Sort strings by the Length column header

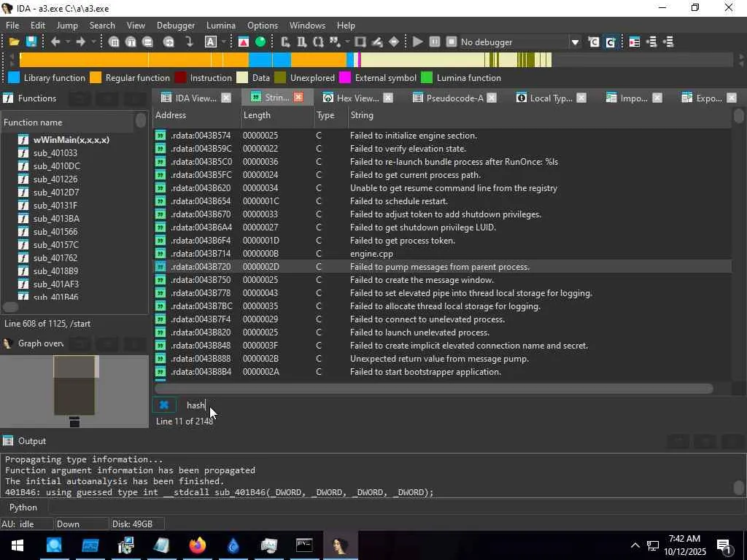tap(277, 115)
